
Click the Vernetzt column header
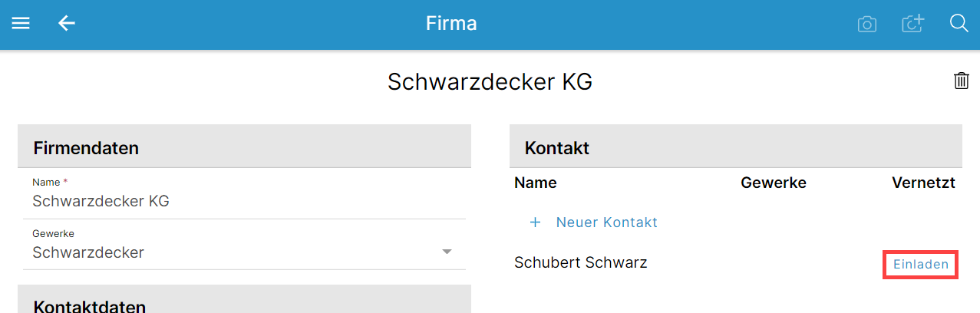click(923, 183)
